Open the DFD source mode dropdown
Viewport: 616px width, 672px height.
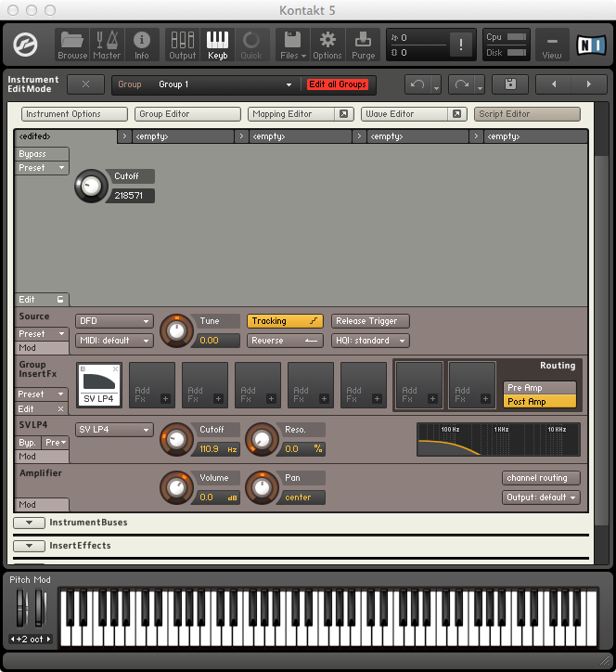pyautogui.click(x=114, y=321)
